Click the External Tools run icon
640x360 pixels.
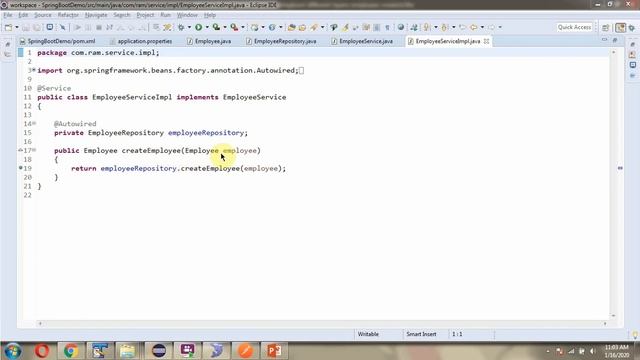tap(234, 27)
